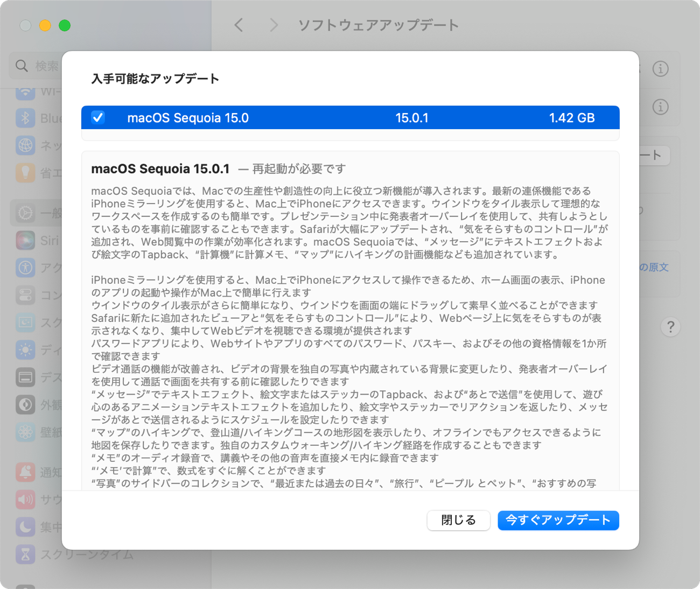Image resolution: width=700 pixels, height=589 pixels.
Task: Open Focus moon icon in sidebar
Action: 25,527
